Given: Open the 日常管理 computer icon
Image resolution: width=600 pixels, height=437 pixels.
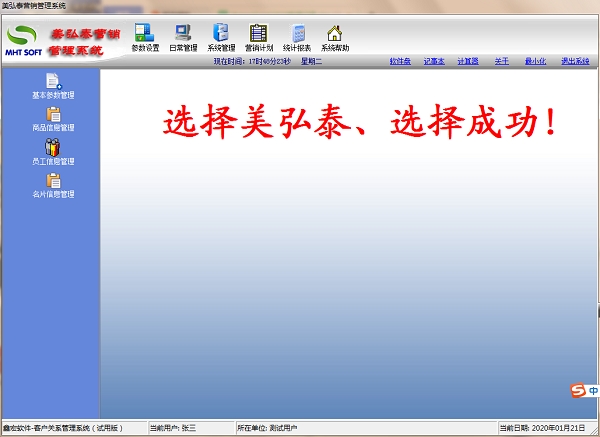Looking at the screenshot, I should click(183, 38).
